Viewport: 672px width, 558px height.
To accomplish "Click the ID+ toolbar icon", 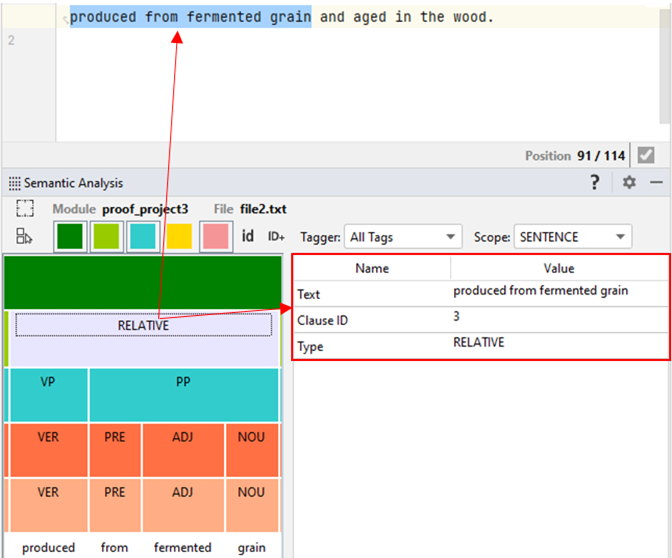I will coord(276,237).
